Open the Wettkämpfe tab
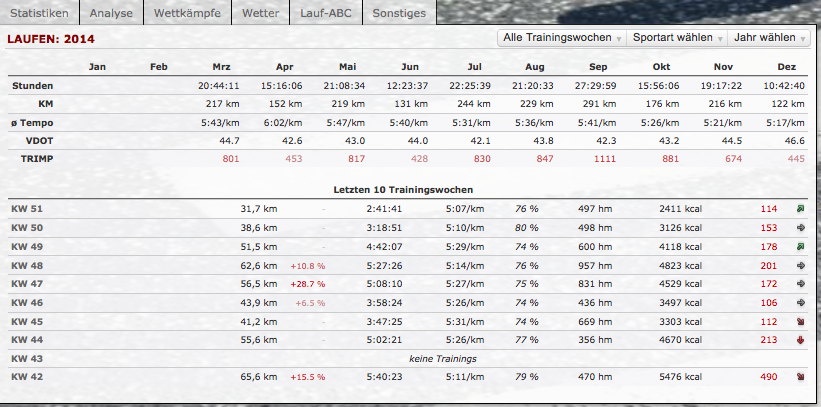 pos(189,14)
